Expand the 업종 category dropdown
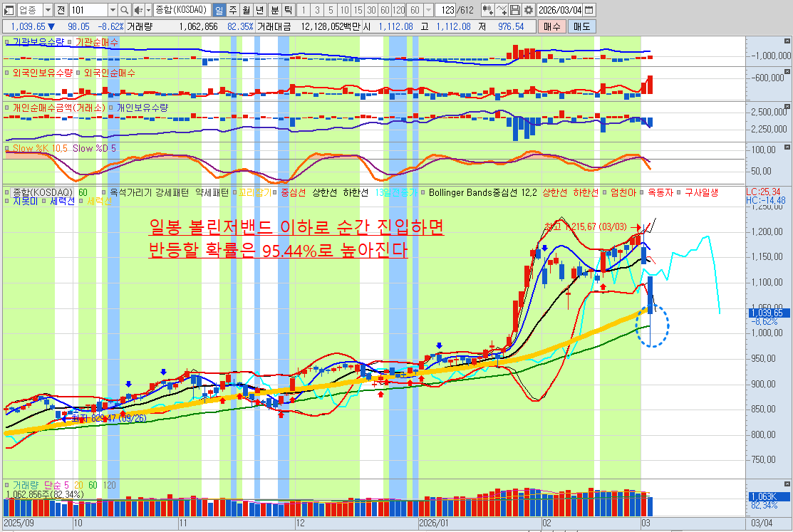 point(47,10)
